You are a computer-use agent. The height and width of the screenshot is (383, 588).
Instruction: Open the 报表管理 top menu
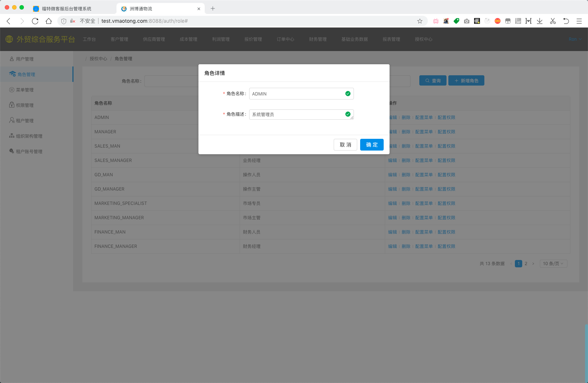click(391, 39)
